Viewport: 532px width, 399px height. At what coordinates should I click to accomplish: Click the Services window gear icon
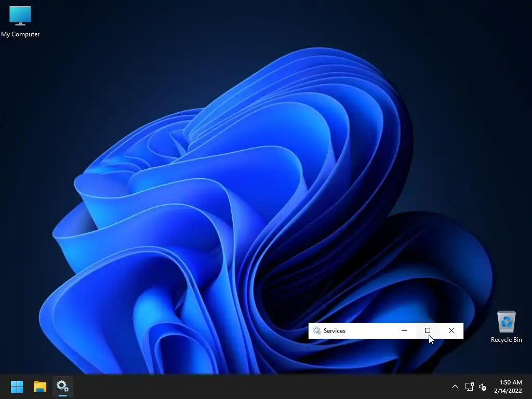(x=316, y=330)
